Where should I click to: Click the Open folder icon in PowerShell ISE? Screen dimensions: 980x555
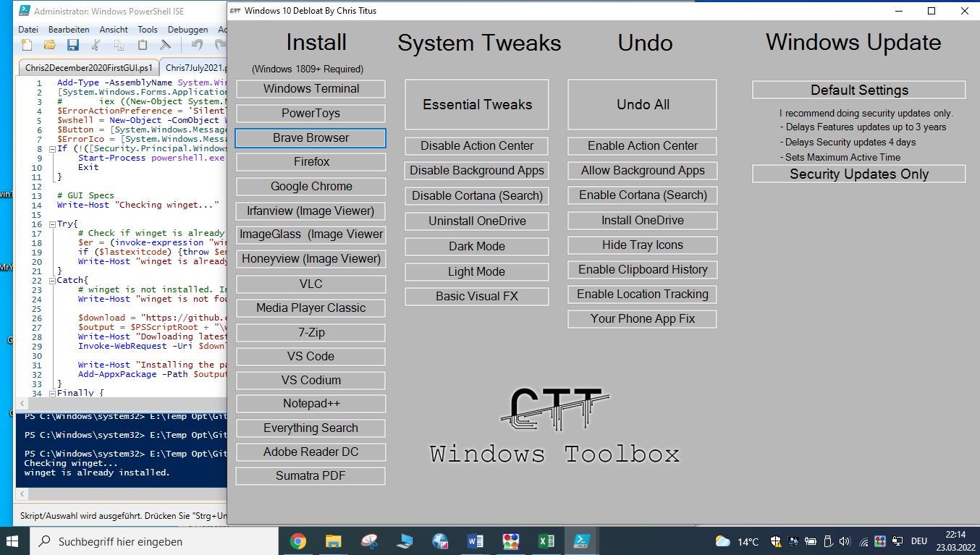[50, 45]
